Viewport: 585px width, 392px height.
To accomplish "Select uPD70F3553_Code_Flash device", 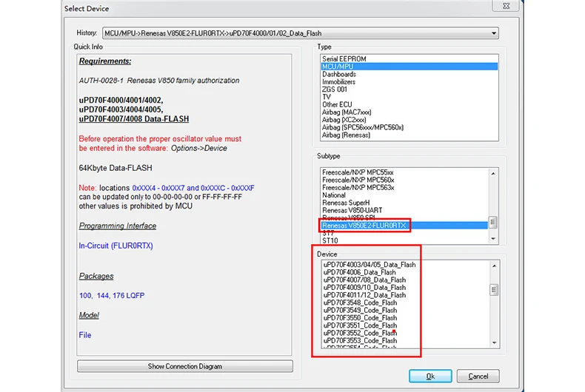I will 406,341.
